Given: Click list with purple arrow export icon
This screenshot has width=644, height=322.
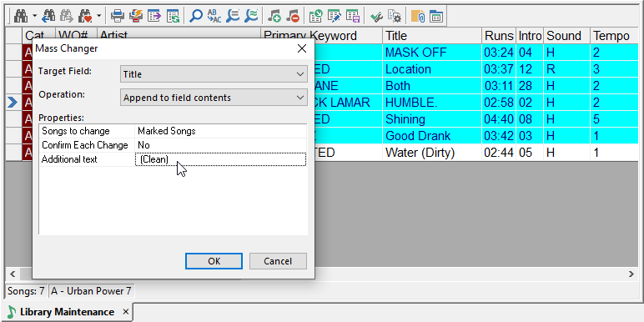Looking at the screenshot, I should click(x=155, y=17).
